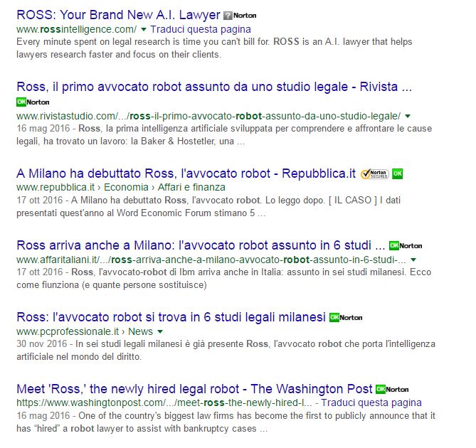The width and height of the screenshot is (476, 448).
Task: Open 'Meet Ross, the newly hired legal robot' result
Action: 194,389
